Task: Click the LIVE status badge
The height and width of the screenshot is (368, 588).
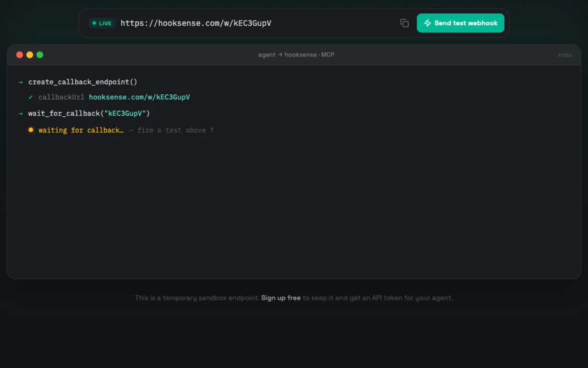Action: click(x=102, y=23)
